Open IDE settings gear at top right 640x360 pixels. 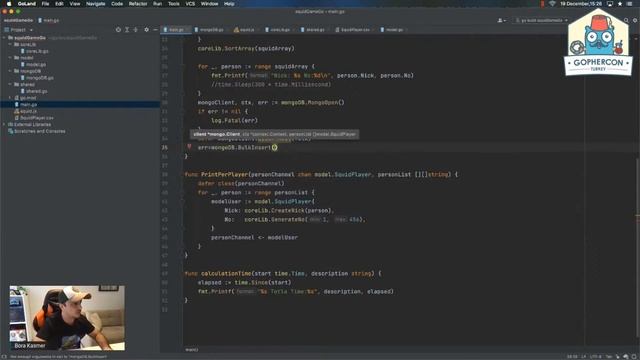tap(635, 20)
